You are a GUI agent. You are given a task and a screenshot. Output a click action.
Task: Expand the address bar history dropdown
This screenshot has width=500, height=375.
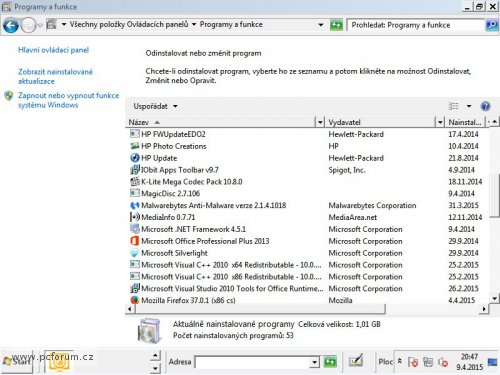point(321,25)
